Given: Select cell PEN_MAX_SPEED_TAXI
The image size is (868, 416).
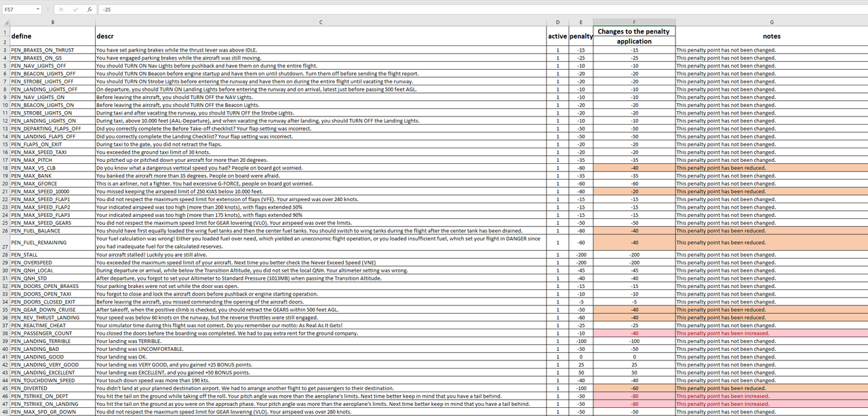Looking at the screenshot, I should coord(53,152).
